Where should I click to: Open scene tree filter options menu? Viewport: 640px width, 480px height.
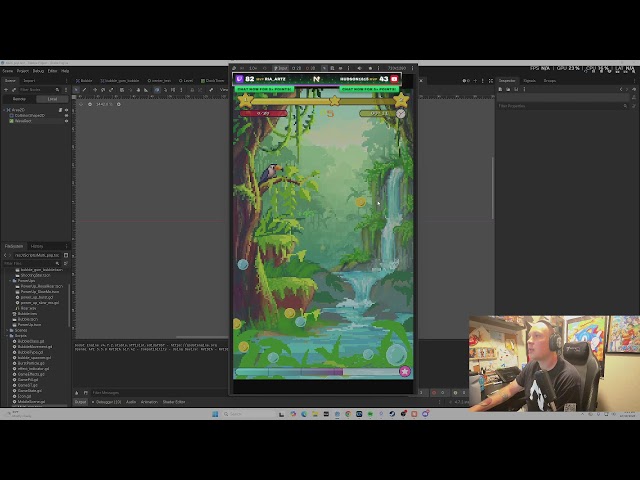point(66,90)
